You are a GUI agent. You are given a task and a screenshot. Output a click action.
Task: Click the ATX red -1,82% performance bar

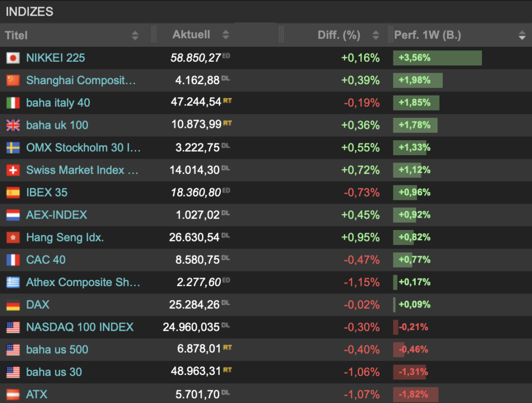click(x=416, y=395)
